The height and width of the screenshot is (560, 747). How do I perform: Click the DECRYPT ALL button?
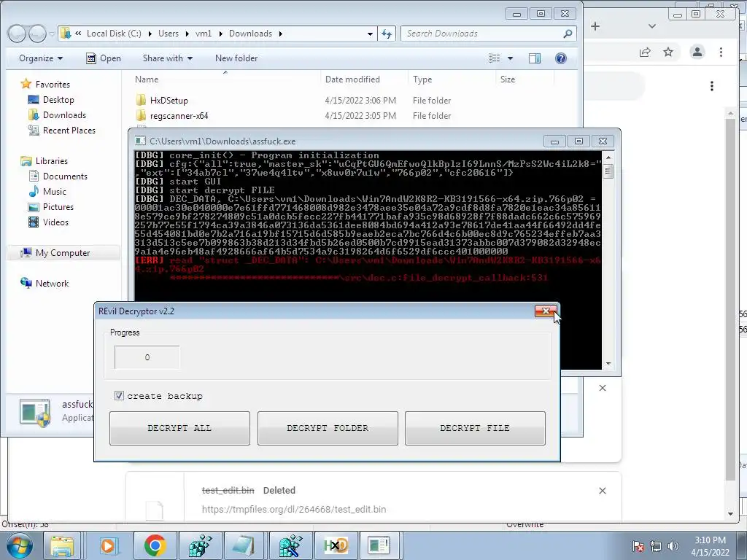point(179,428)
